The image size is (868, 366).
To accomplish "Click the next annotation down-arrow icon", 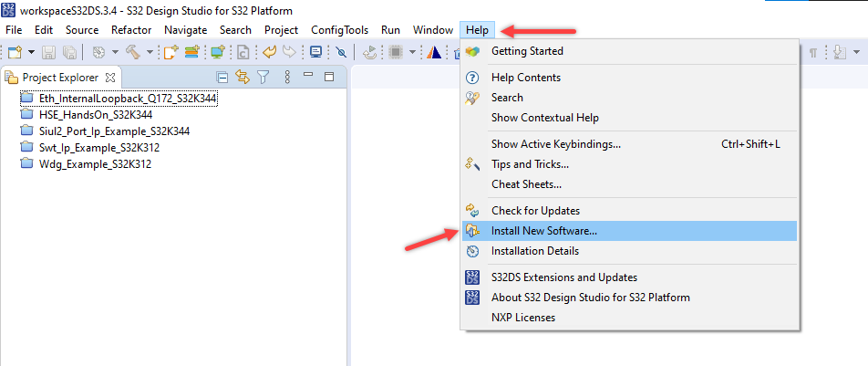I will (840, 52).
